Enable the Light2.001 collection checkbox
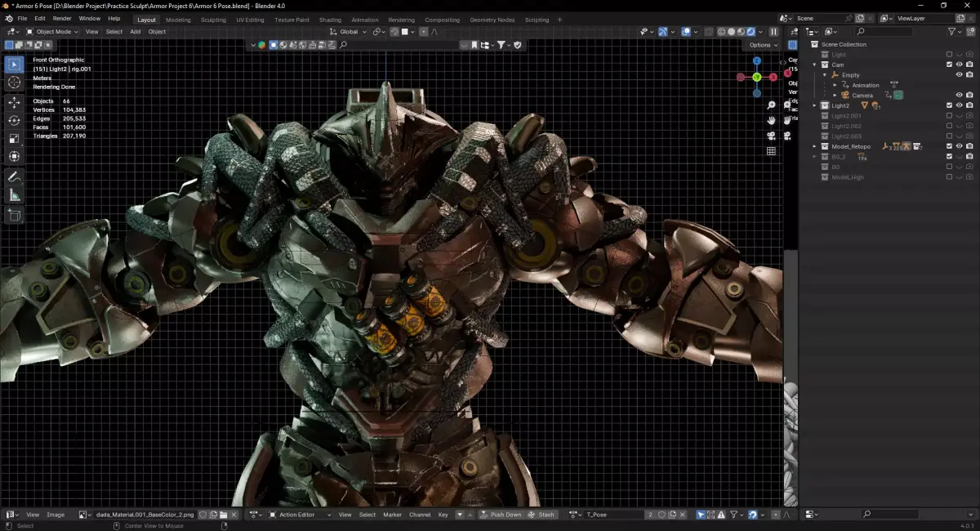 [x=949, y=116]
